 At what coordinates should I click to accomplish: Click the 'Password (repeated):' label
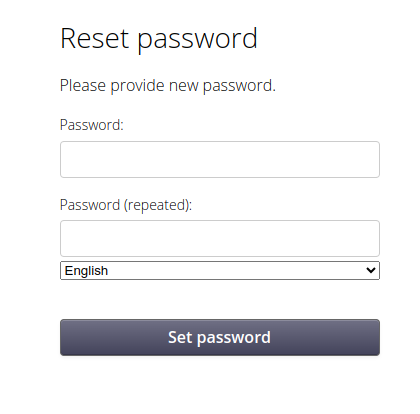126,205
